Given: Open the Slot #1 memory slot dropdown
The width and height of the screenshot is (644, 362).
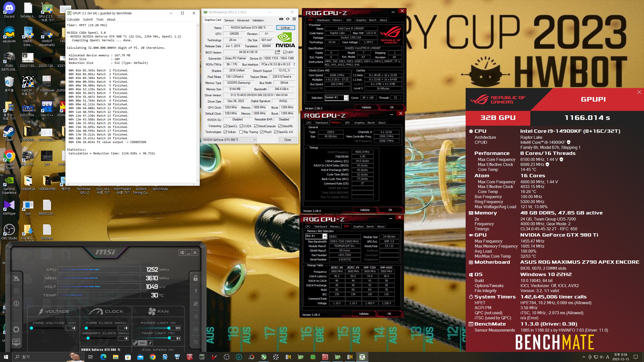Looking at the screenshot, I should pyautogui.click(x=316, y=236).
